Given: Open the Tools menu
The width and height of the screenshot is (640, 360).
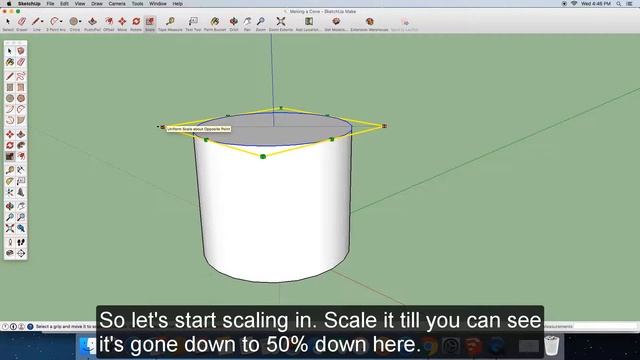Looking at the screenshot, I should click(137, 4).
